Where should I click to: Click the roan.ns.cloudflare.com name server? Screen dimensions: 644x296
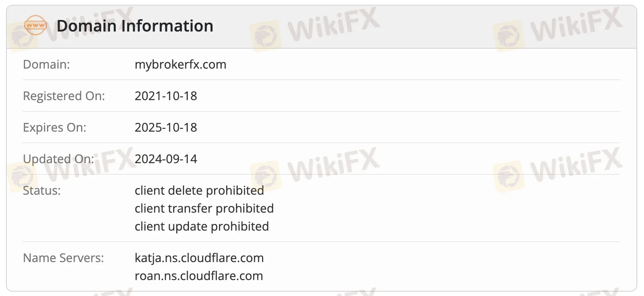tap(199, 276)
